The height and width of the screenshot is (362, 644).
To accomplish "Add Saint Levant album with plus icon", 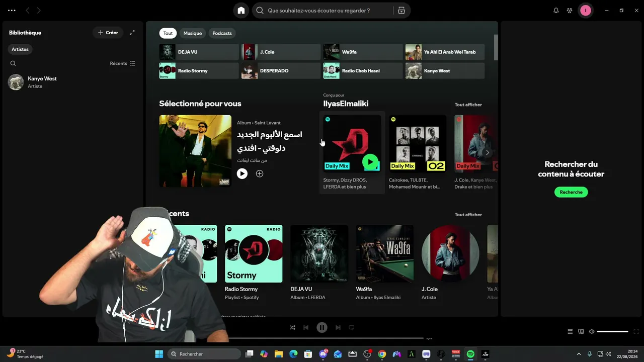I will (x=260, y=173).
